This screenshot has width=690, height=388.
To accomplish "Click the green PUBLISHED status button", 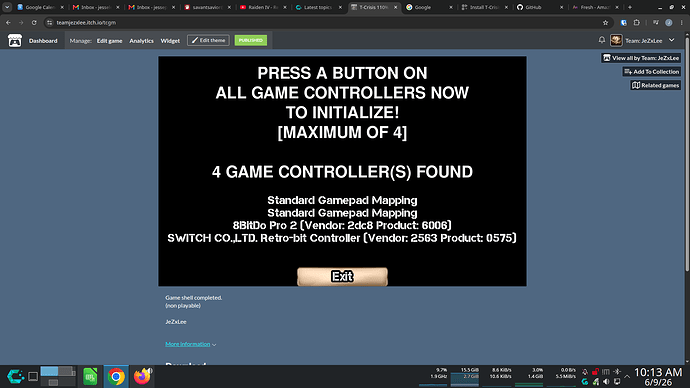I will (251, 40).
